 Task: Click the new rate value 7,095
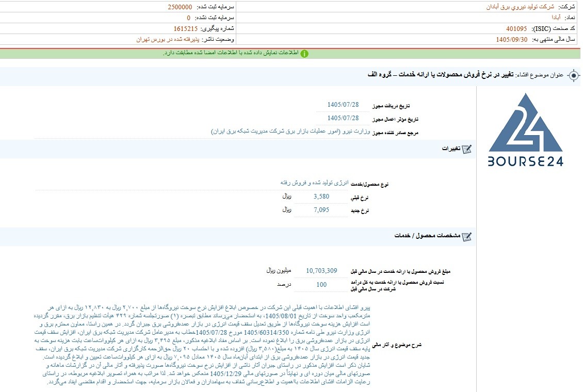click(321, 210)
